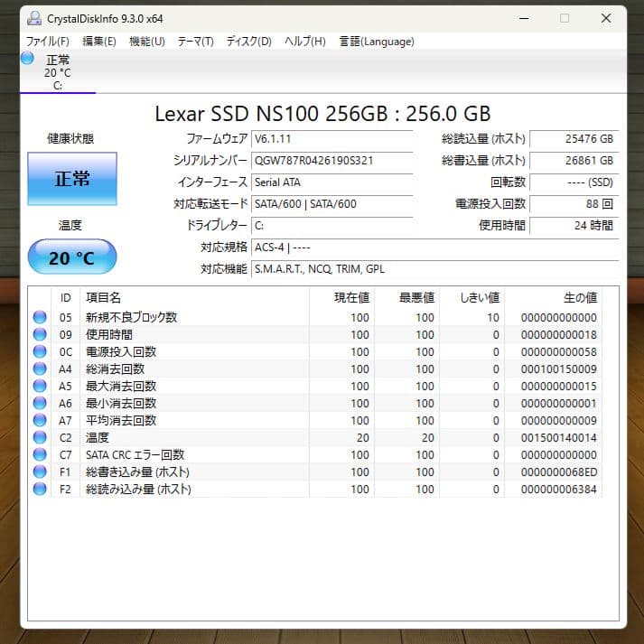
Task: Click raw value 000000006384
Action: (559, 490)
